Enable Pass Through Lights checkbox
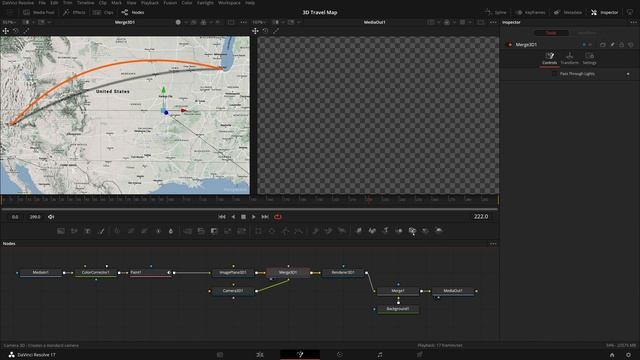The height and width of the screenshot is (360, 640). click(554, 74)
